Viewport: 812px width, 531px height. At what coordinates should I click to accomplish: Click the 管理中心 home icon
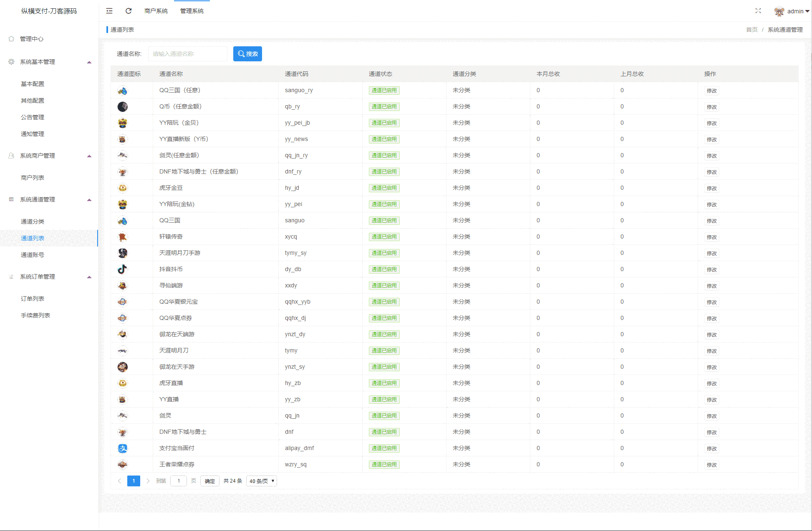pos(11,39)
